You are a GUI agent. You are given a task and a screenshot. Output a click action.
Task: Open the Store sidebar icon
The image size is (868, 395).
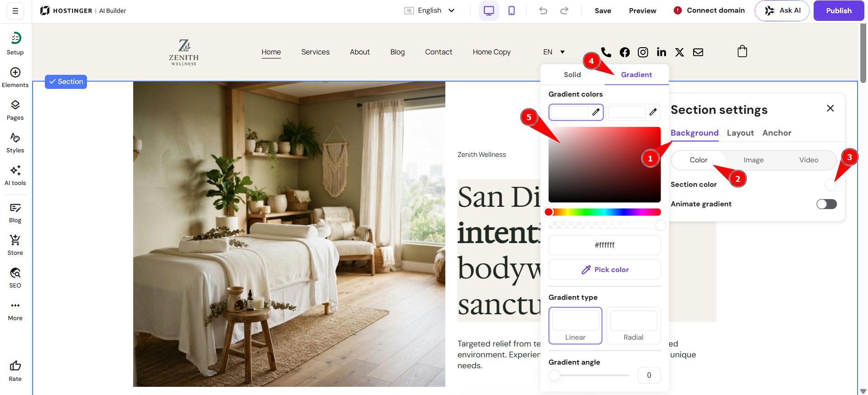click(15, 245)
